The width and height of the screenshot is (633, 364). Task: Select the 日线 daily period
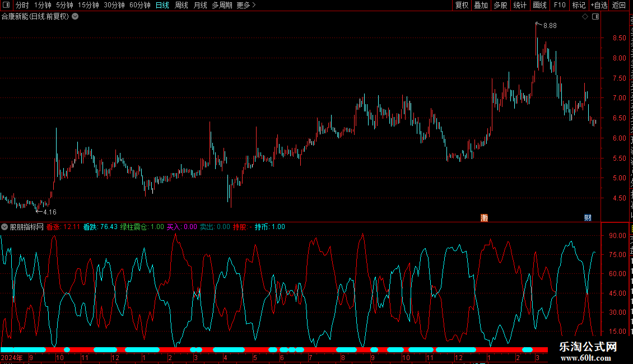162,5
